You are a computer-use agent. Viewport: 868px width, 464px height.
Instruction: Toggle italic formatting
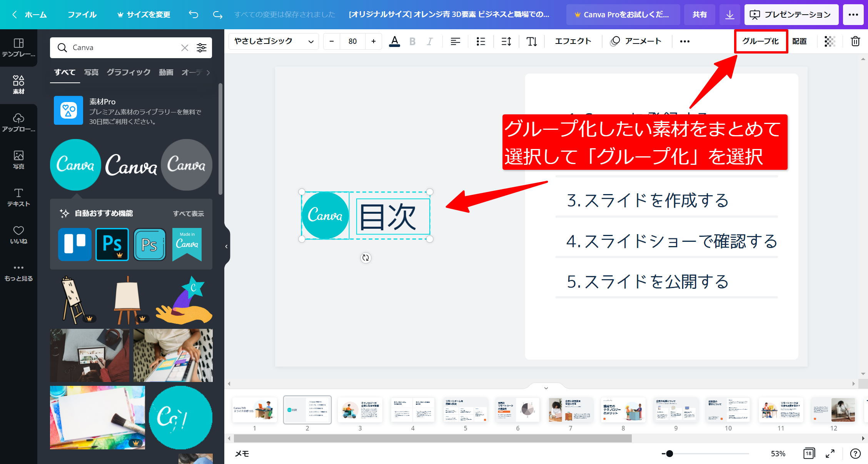tap(430, 41)
